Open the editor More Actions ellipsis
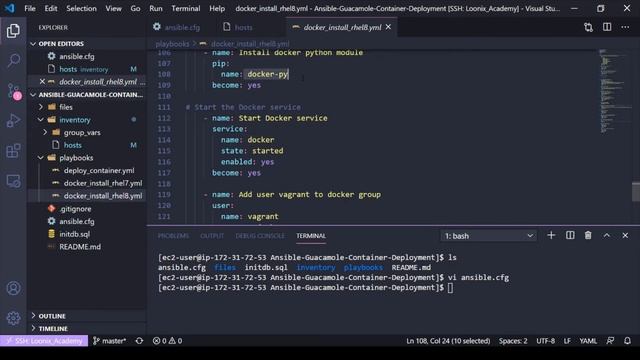Image resolution: width=640 pixels, height=360 pixels. tap(625, 27)
